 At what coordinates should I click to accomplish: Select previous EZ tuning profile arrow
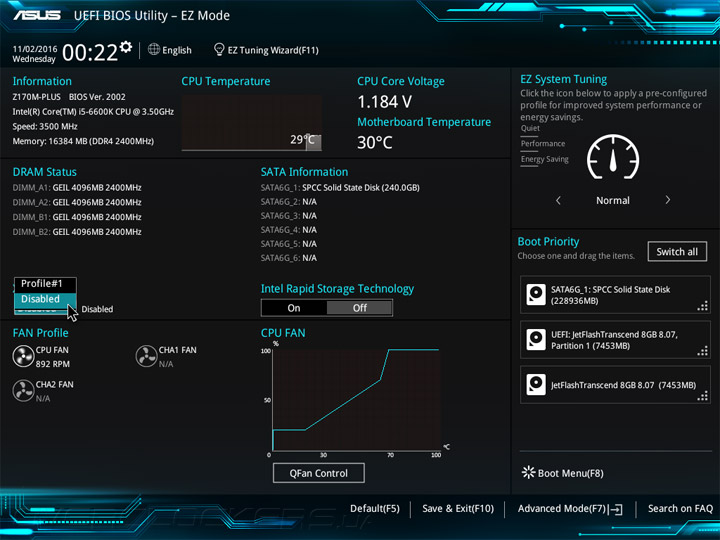[558, 200]
